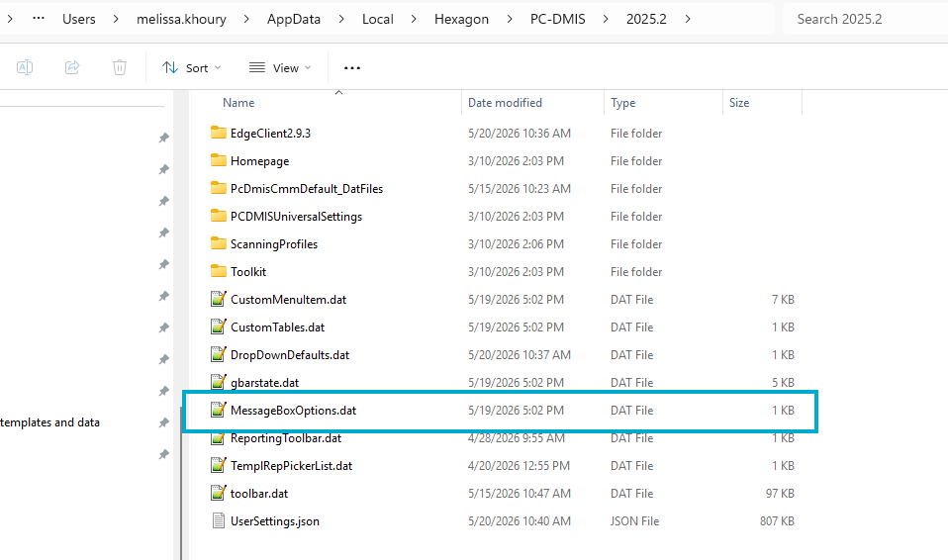Open the See more ellipsis menu
Screen dimensions: 948x560
pyautogui.click(x=352, y=67)
